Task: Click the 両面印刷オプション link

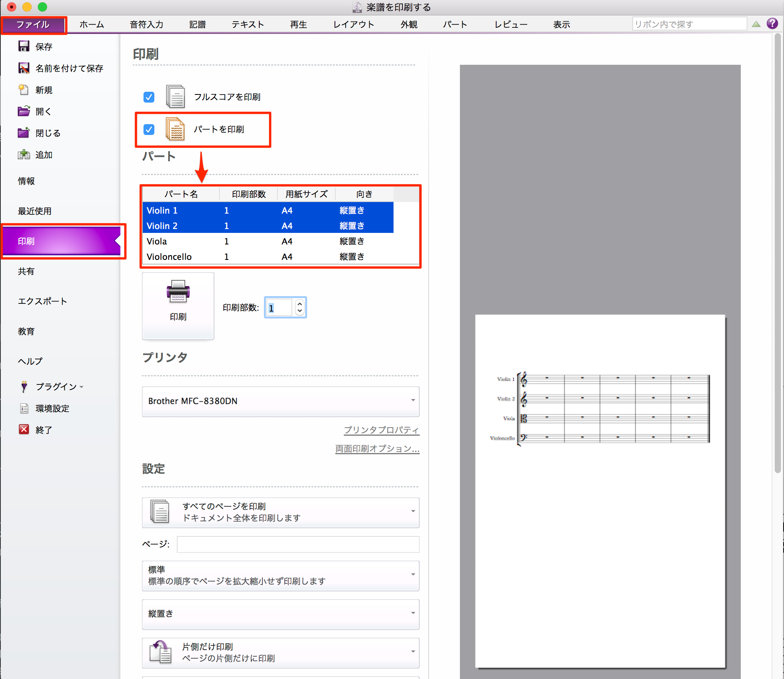Action: click(377, 448)
